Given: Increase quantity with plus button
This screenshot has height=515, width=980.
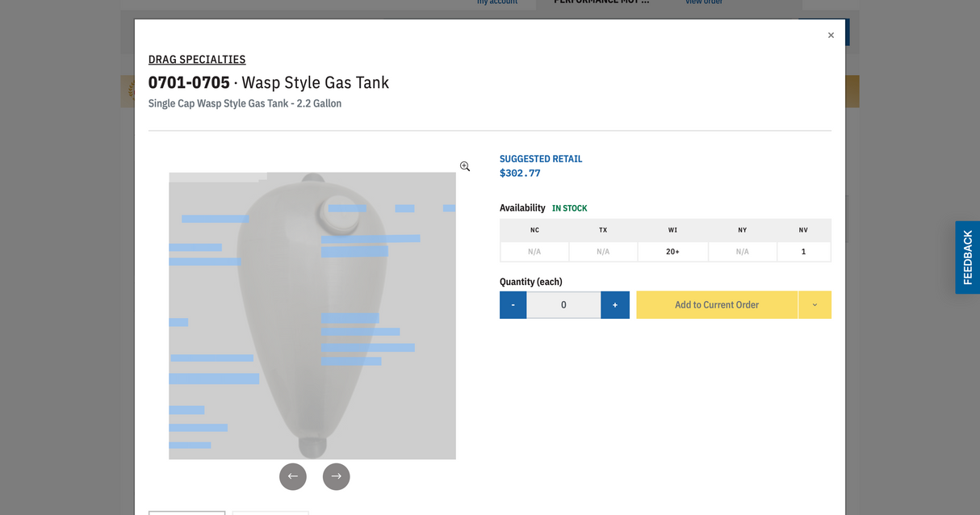Looking at the screenshot, I should 615,305.
